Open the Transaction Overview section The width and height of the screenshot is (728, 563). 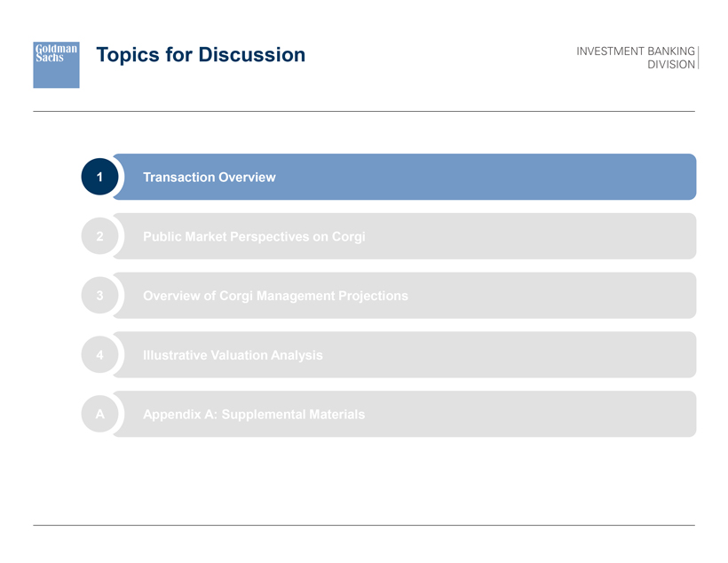click(210, 178)
